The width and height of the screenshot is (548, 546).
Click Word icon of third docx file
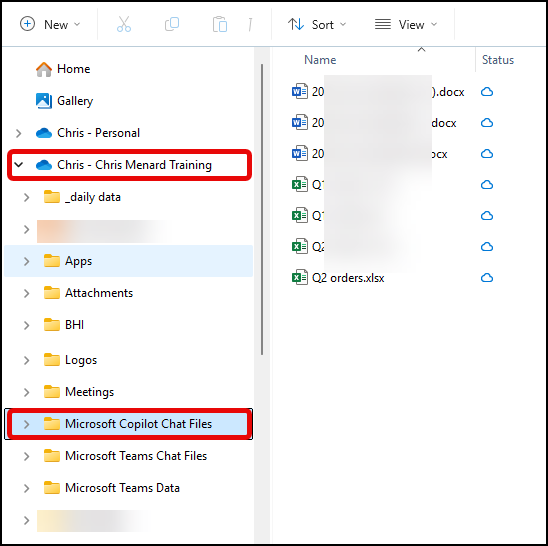click(x=300, y=153)
